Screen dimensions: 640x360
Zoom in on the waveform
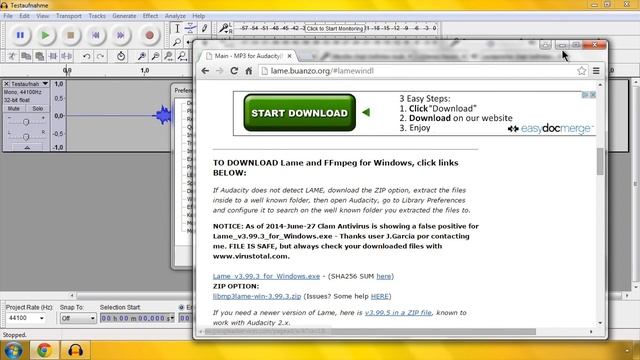142,56
